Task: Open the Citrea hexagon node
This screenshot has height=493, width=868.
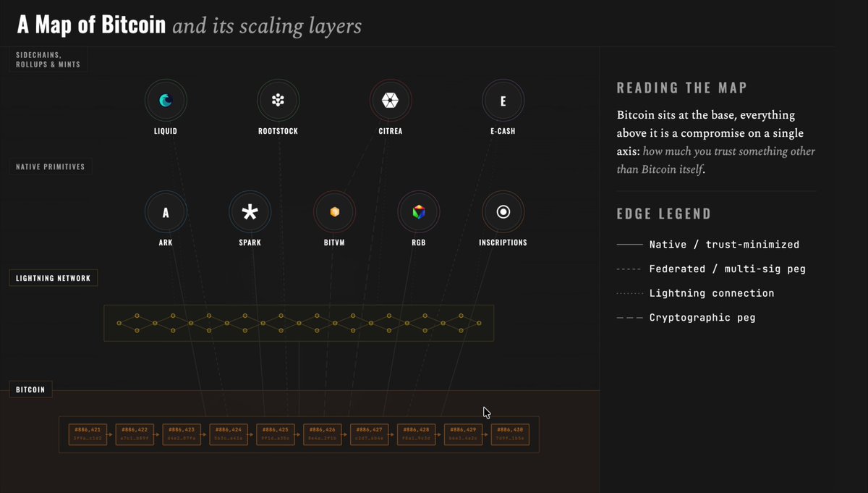Action: tap(391, 101)
